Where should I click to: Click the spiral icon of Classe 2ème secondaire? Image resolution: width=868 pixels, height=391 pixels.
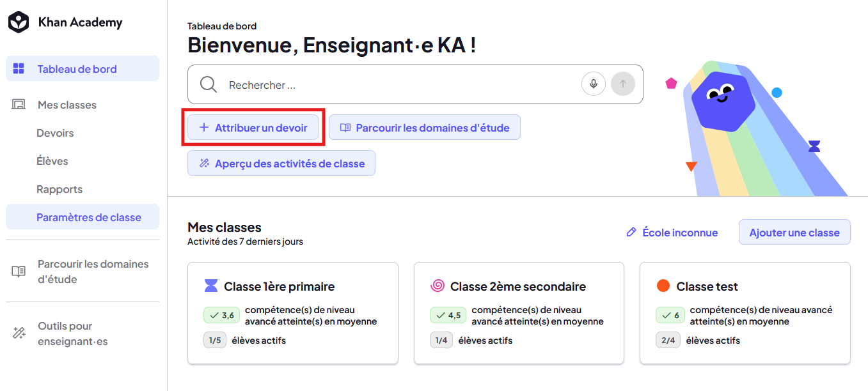[x=438, y=286]
